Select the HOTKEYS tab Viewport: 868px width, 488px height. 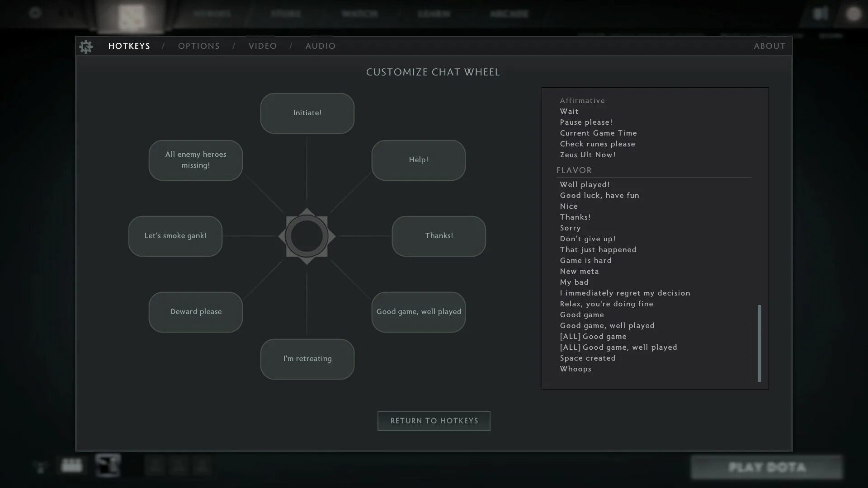129,46
